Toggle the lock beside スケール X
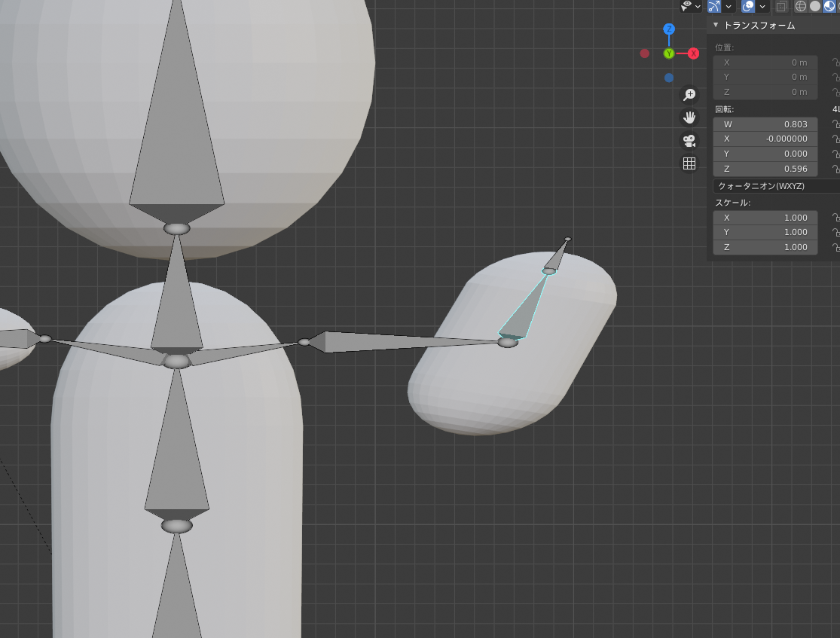This screenshot has height=638, width=840. pos(835,218)
